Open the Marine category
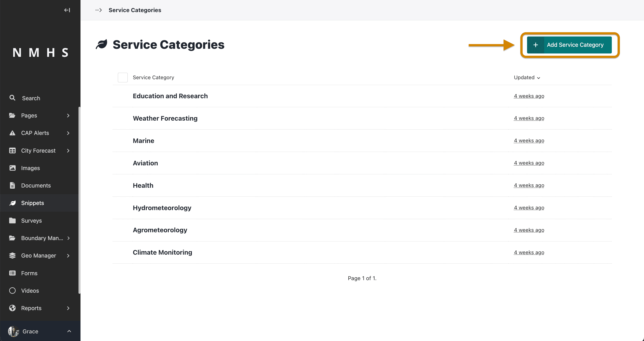 coord(144,141)
